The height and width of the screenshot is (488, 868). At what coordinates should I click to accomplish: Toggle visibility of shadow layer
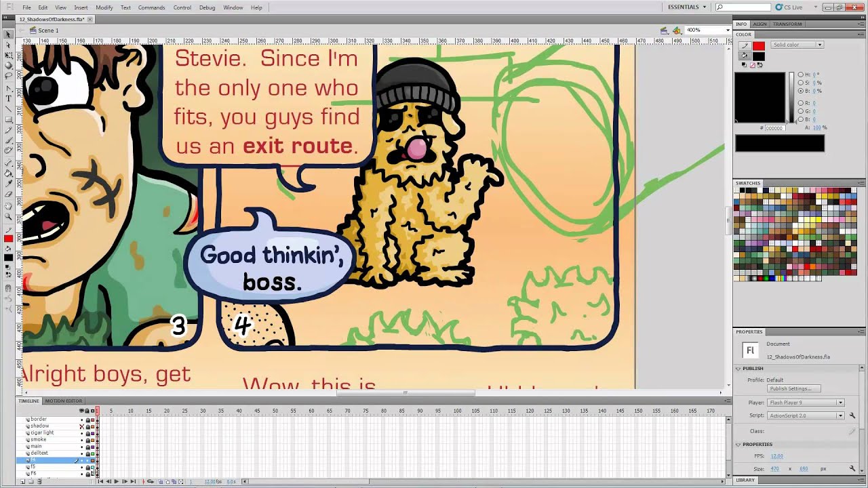pos(82,426)
